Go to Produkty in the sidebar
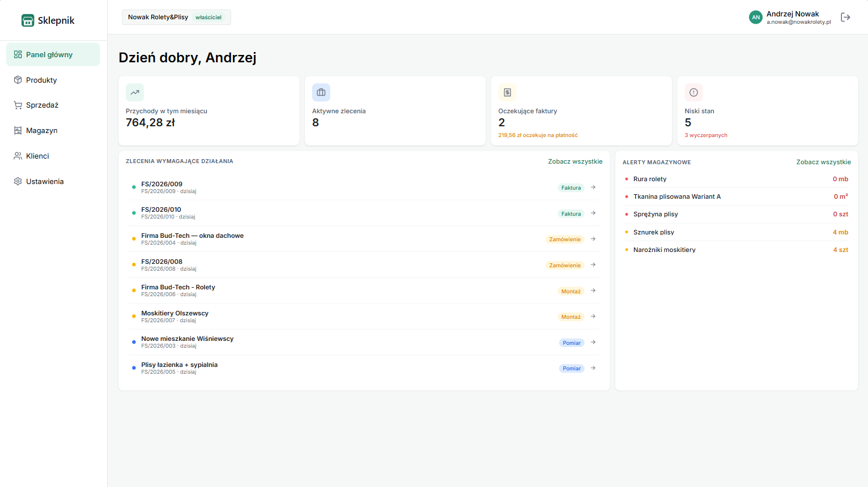The image size is (868, 487). (41, 80)
